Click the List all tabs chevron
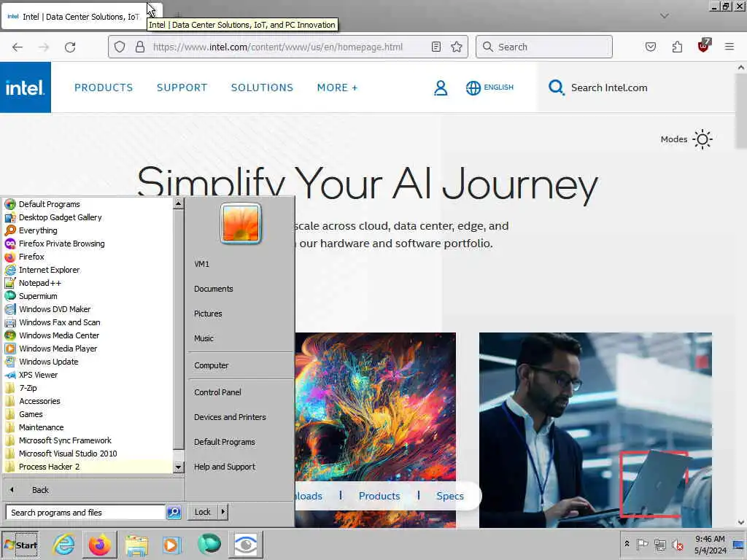This screenshot has width=747, height=560. 664,16
